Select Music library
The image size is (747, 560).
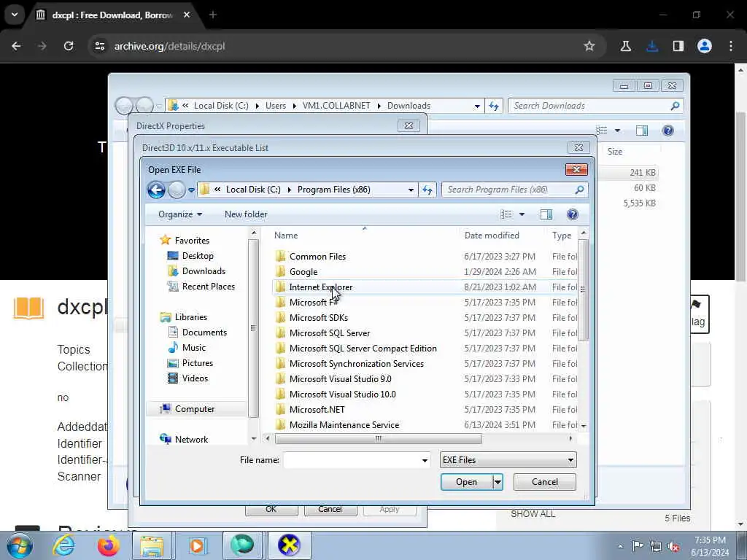click(x=193, y=348)
